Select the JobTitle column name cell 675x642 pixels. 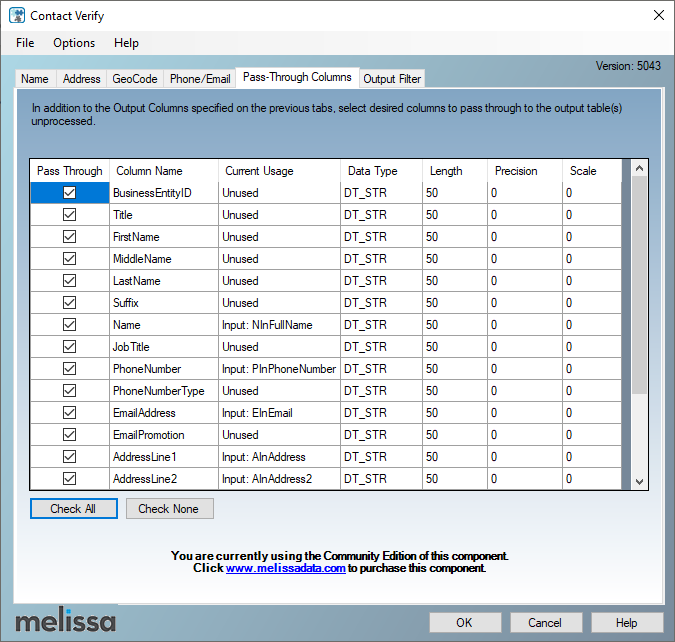tap(164, 346)
